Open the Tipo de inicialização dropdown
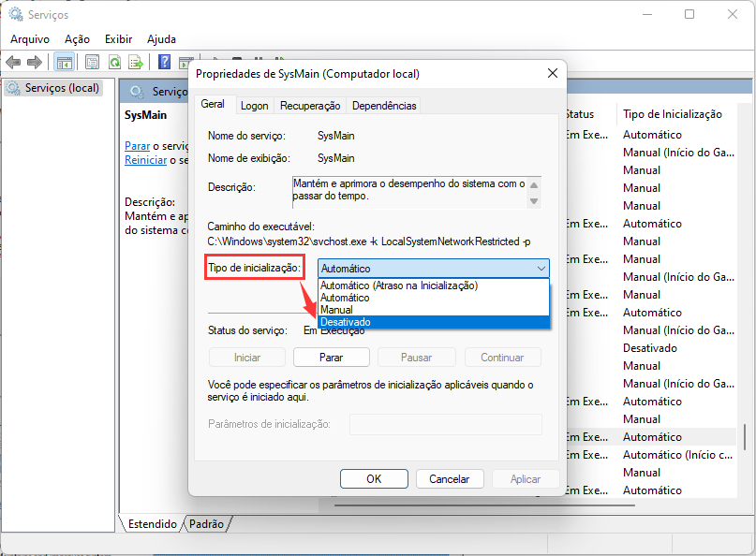The height and width of the screenshot is (556, 756). coord(541,269)
